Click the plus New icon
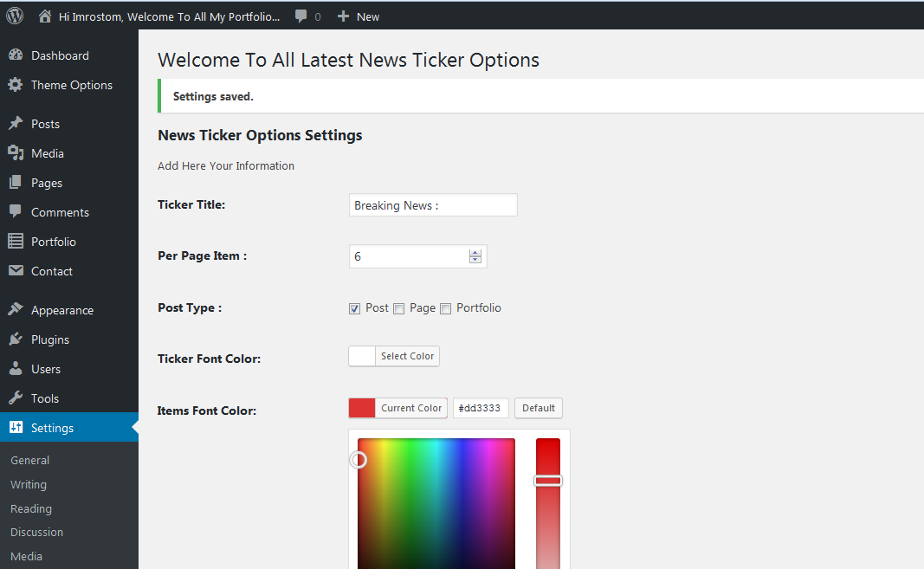The image size is (924, 569). point(343,16)
